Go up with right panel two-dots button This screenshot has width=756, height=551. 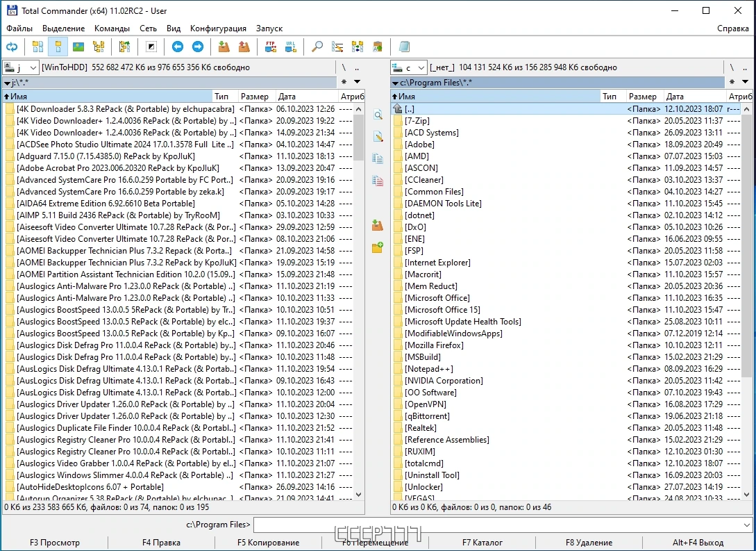click(745, 67)
